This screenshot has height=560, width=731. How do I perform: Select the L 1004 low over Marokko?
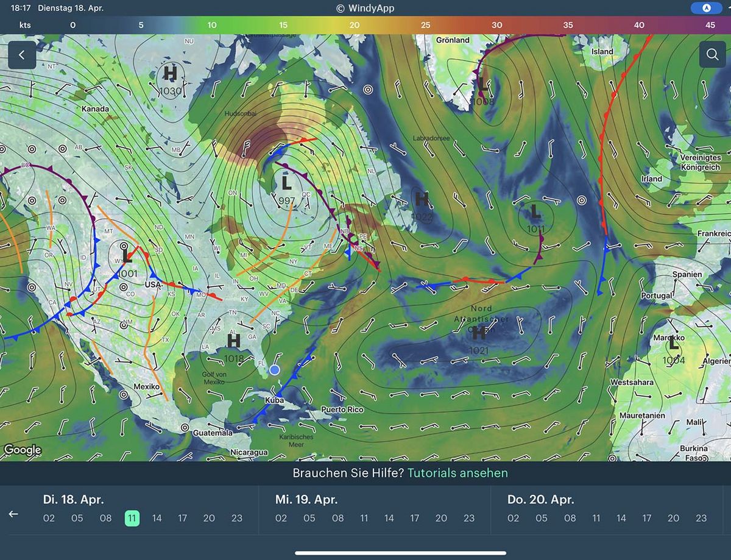(x=674, y=350)
